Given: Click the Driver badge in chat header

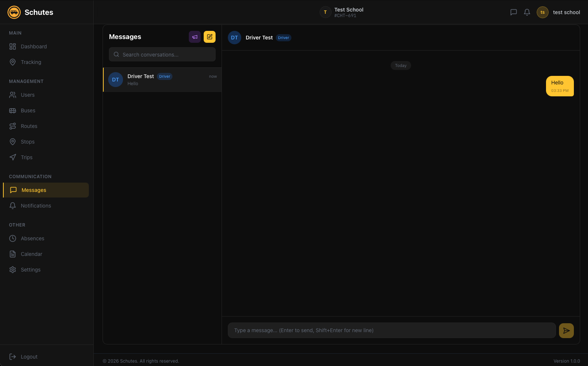Looking at the screenshot, I should click(284, 38).
